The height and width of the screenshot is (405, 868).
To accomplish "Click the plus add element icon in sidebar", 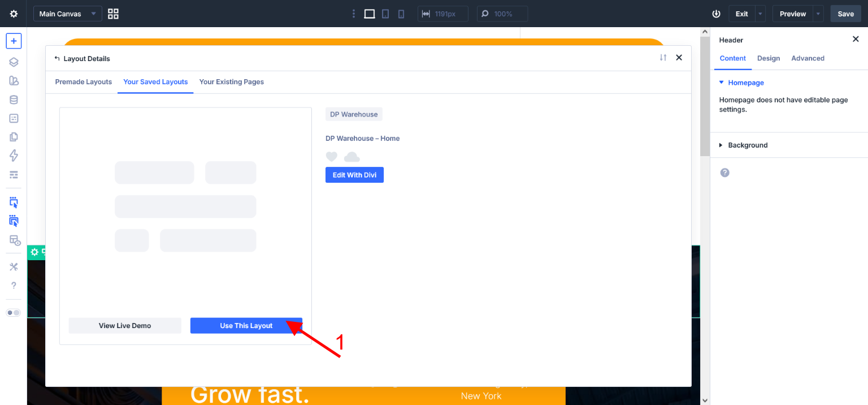I will (14, 41).
